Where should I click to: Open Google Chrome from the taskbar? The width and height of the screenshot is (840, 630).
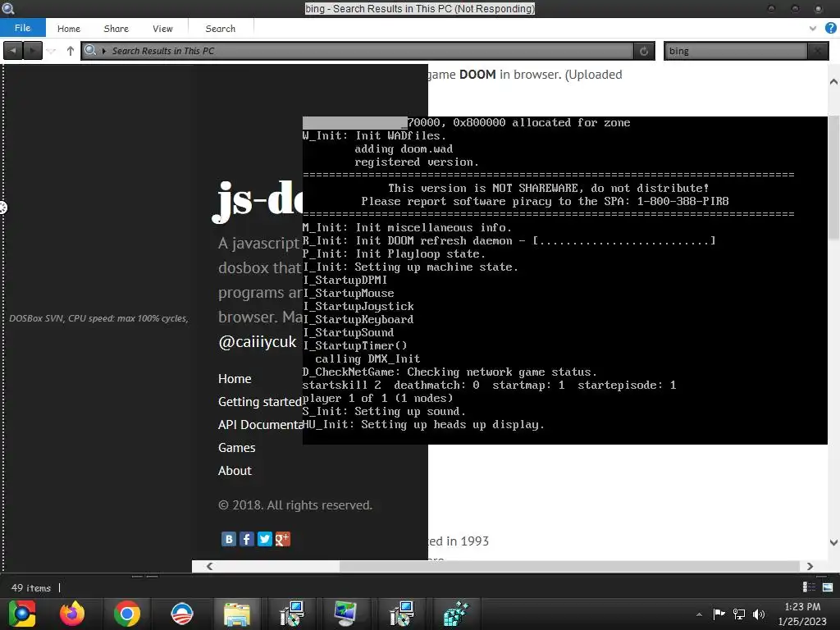tap(127, 614)
